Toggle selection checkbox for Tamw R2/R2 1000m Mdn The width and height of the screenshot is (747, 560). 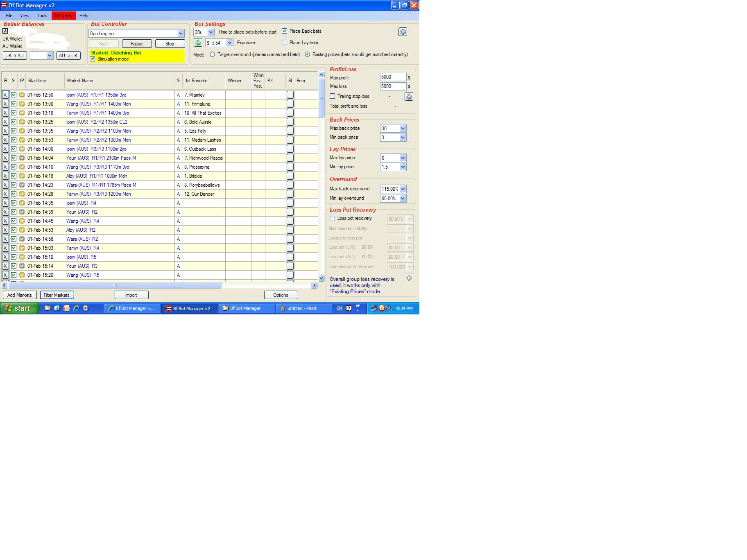[14, 140]
